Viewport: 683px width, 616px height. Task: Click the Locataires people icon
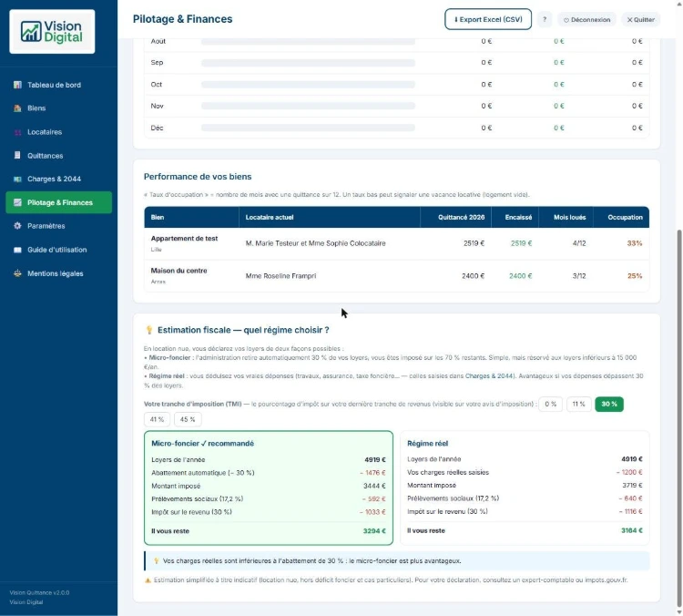click(17, 131)
